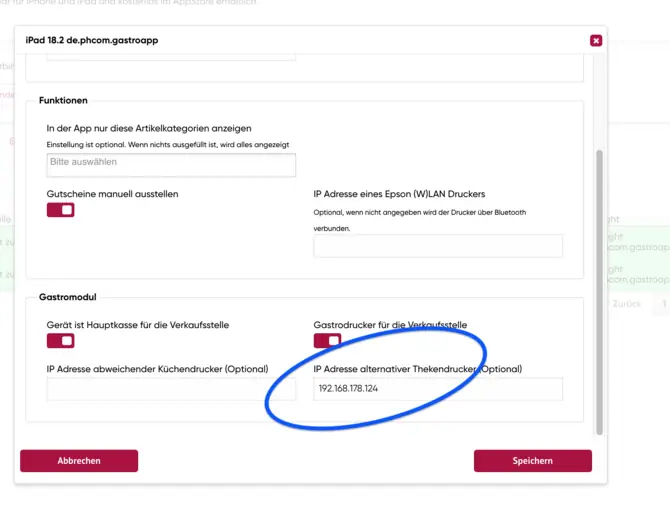The height and width of the screenshot is (528, 670).
Task: Click the 'Gutscheine manuell ausstellen' label
Action: 112,194
